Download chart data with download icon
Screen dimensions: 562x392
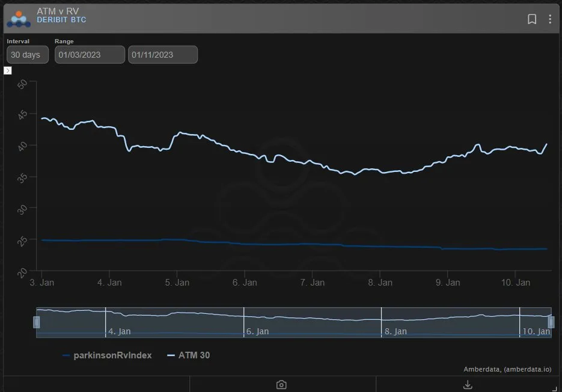(x=468, y=385)
